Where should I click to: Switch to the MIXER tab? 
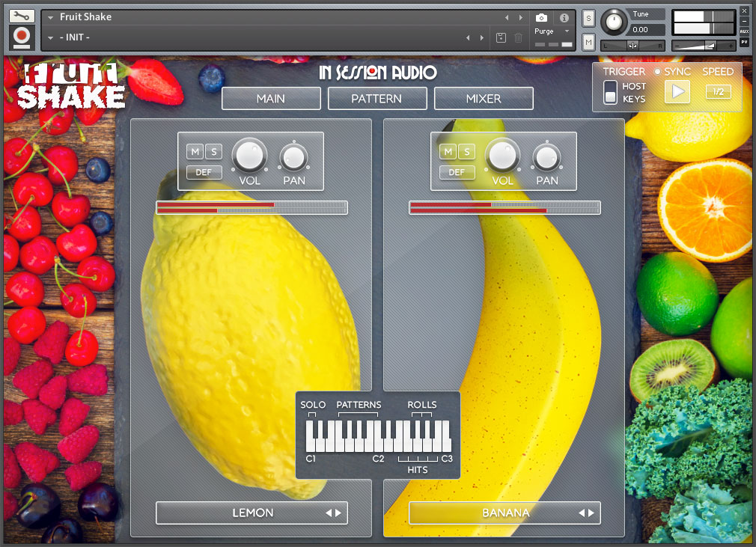pos(484,98)
